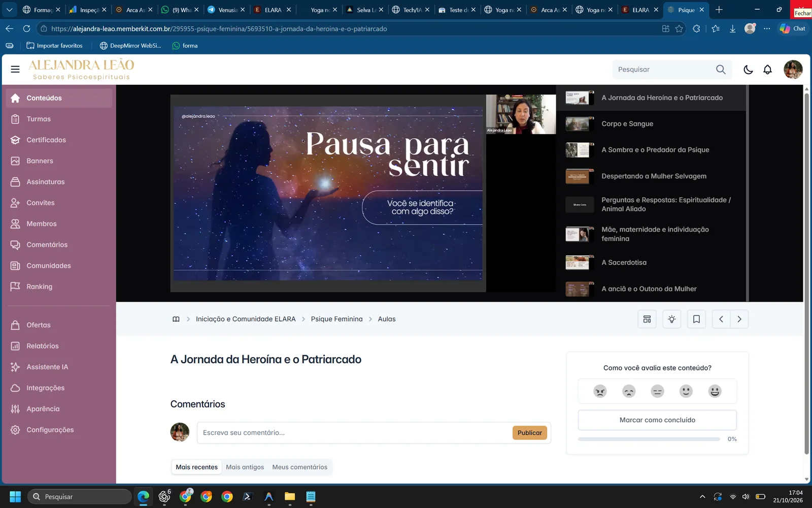Toggle the lesson layout view icon
This screenshot has height=508, width=812.
click(x=647, y=319)
